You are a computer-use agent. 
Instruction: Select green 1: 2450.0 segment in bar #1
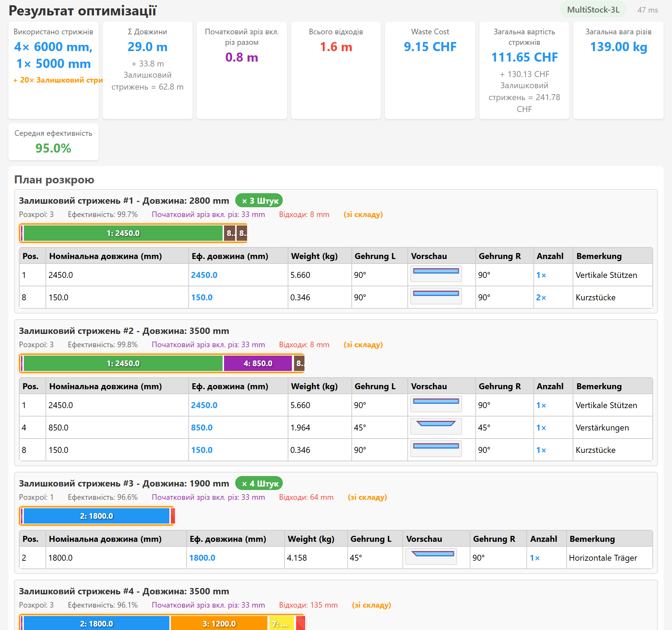pyautogui.click(x=123, y=233)
